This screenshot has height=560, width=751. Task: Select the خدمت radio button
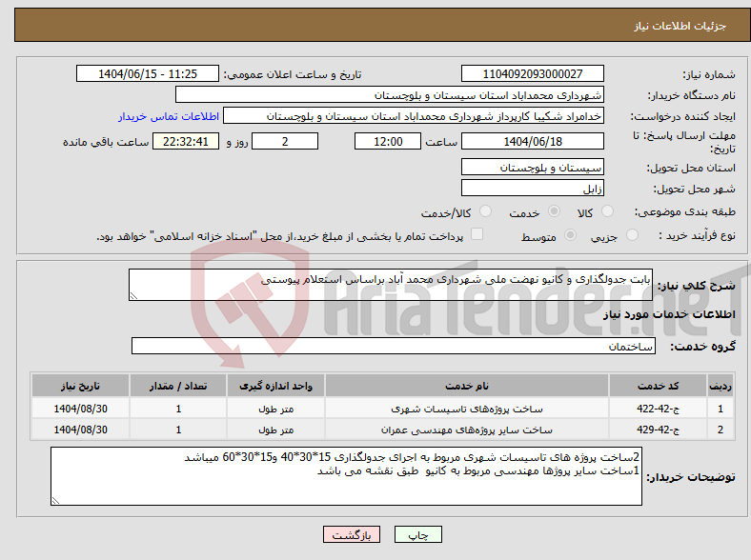point(554,211)
